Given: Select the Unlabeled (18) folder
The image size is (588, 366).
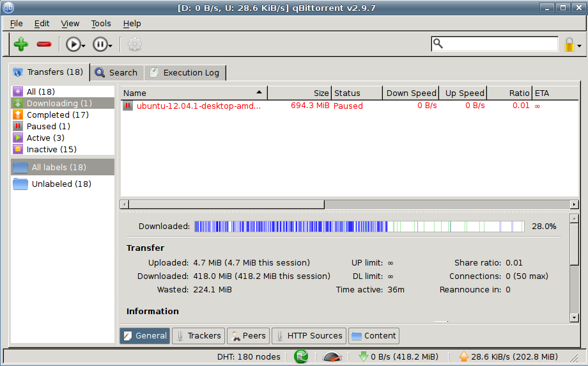Looking at the screenshot, I should (63, 184).
